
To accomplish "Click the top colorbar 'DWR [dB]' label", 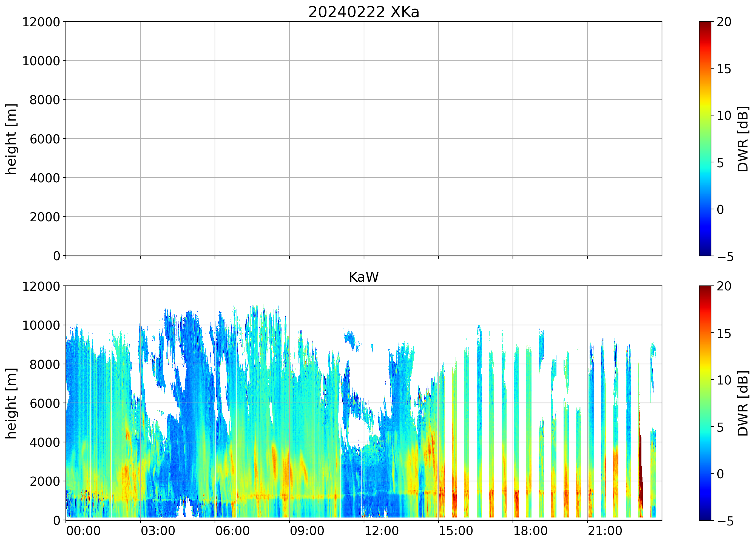I will click(743, 139).
